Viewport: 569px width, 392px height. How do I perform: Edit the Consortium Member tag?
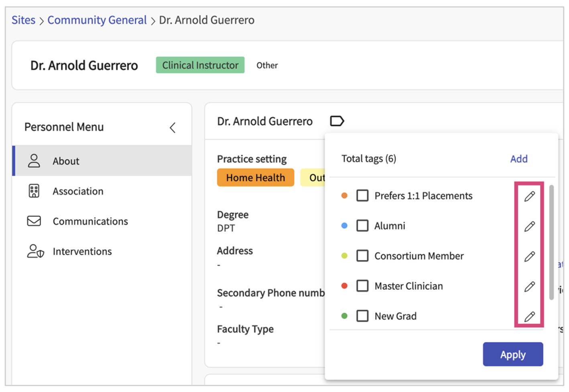529,256
